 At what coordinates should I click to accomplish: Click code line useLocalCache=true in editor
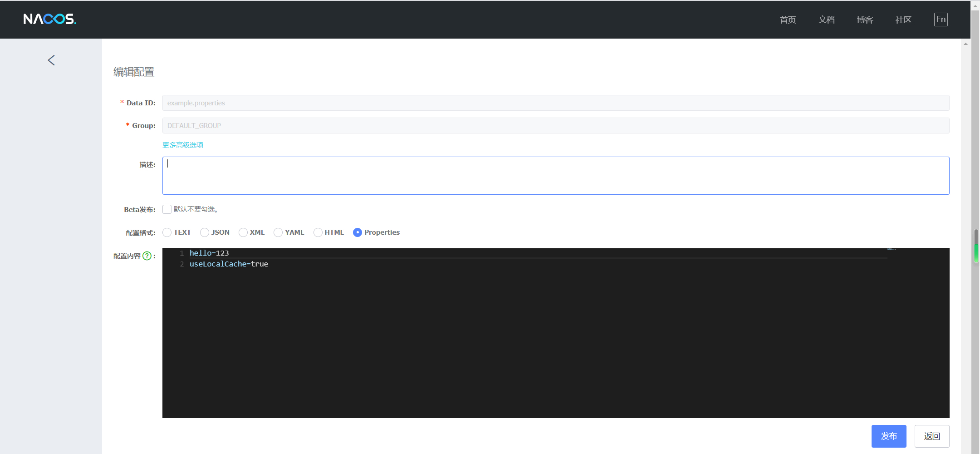point(229,264)
